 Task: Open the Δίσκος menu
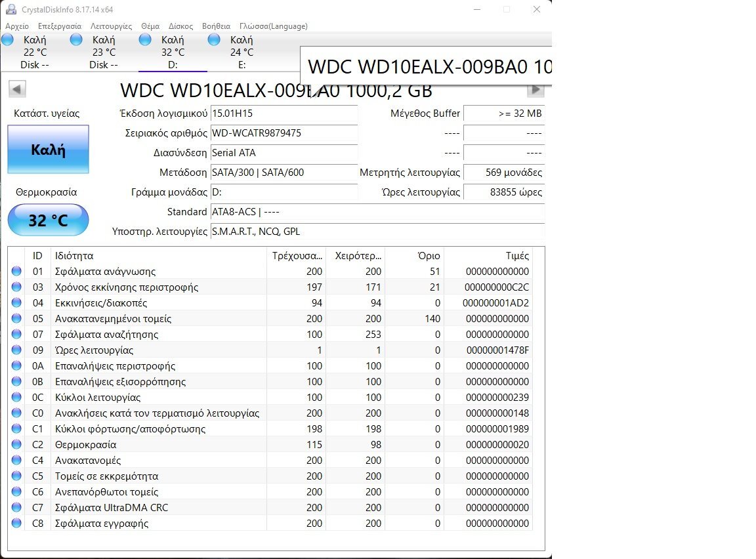[x=180, y=26]
